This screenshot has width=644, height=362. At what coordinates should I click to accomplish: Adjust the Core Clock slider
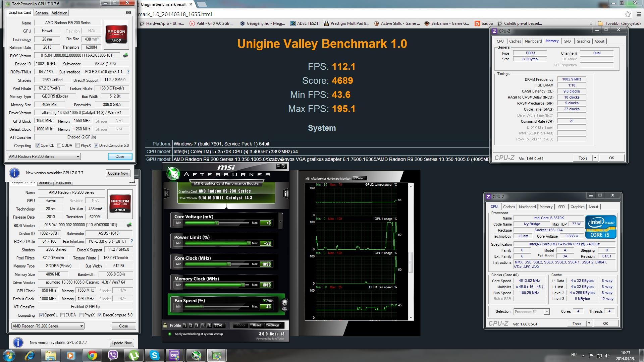[x=217, y=264]
